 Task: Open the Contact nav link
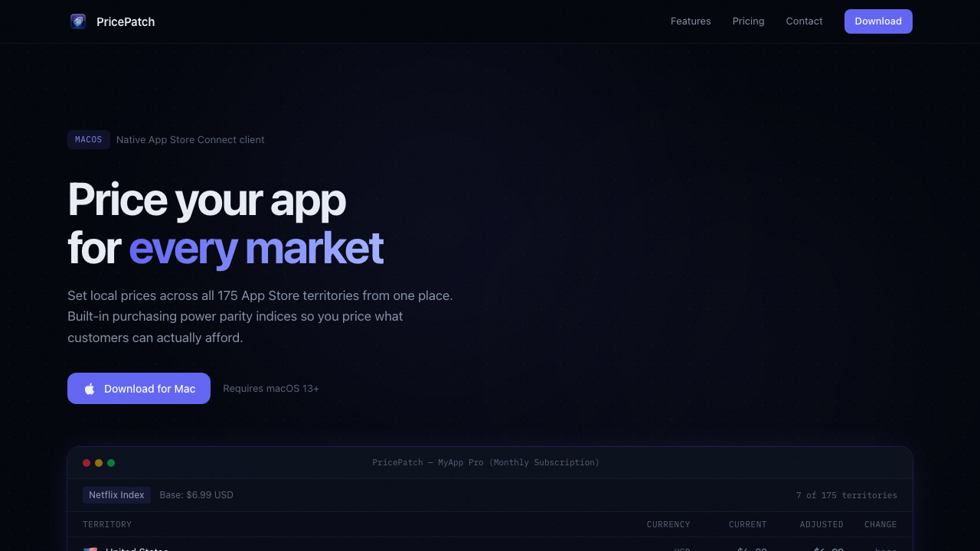coord(804,21)
